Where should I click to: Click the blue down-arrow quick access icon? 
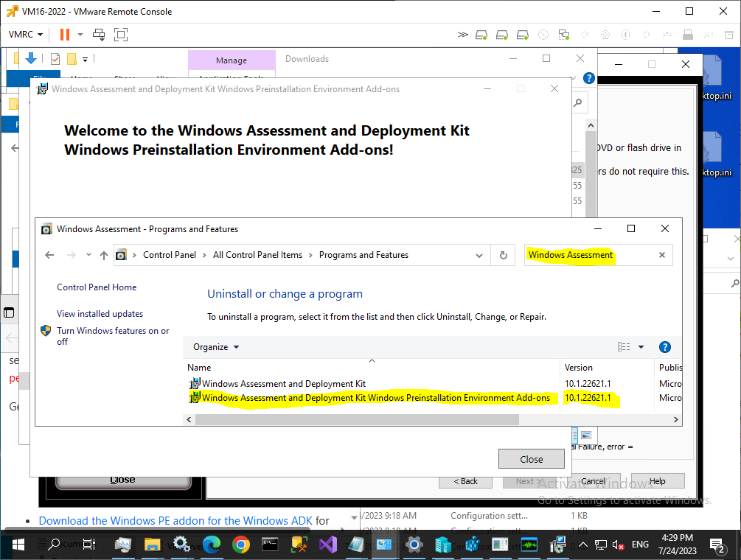tap(31, 58)
